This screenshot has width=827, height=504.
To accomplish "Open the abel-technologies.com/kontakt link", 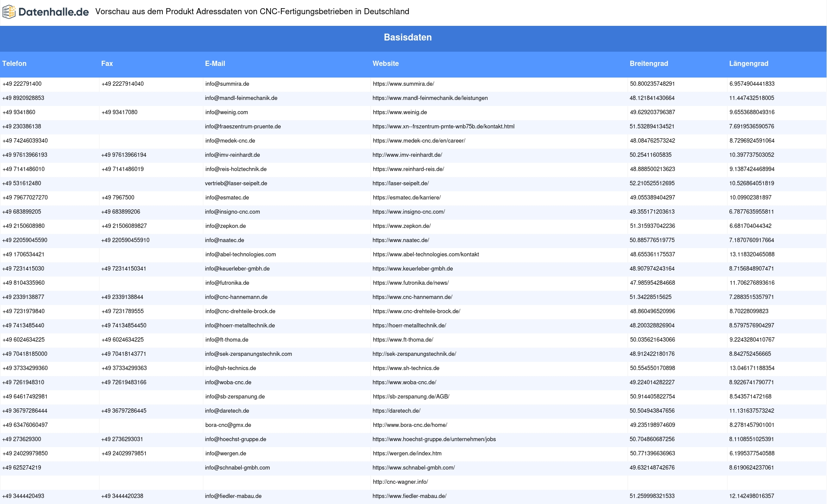I will (x=426, y=255).
